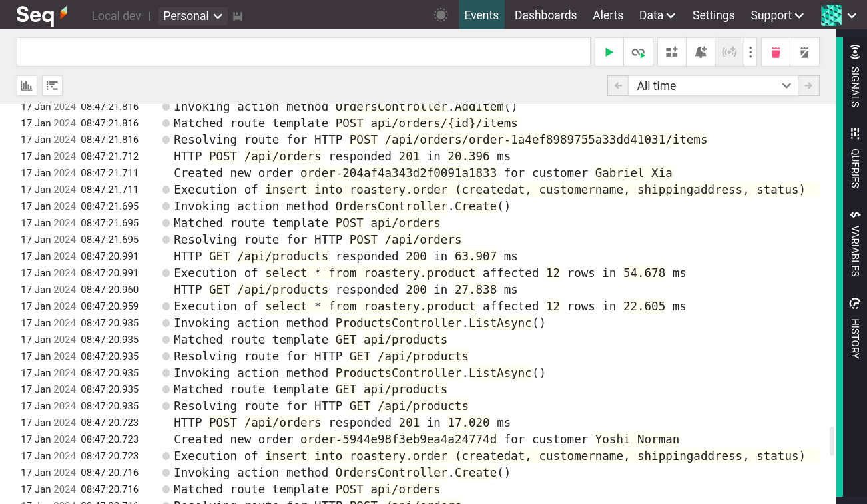
Task: Click the pink delete events trash icon
Action: click(x=776, y=52)
